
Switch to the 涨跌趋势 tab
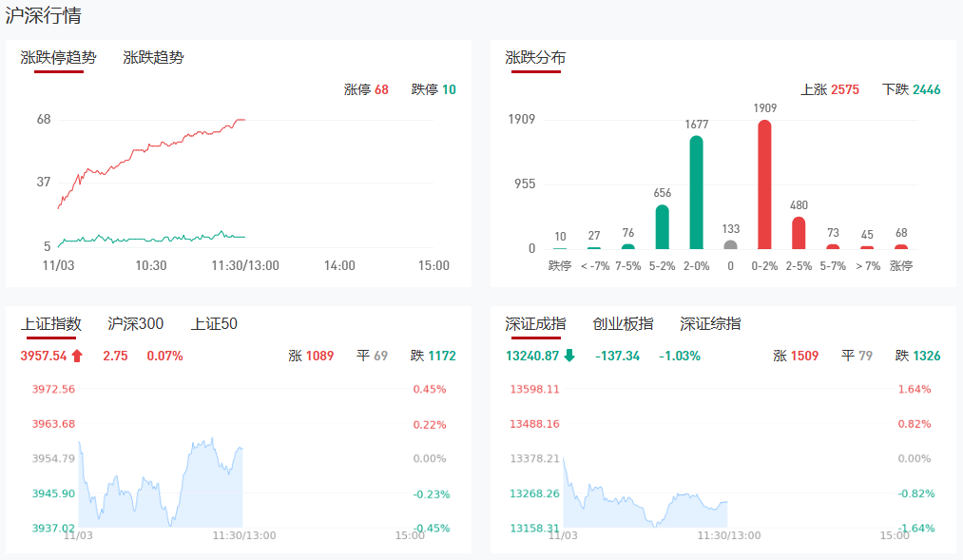tap(153, 58)
